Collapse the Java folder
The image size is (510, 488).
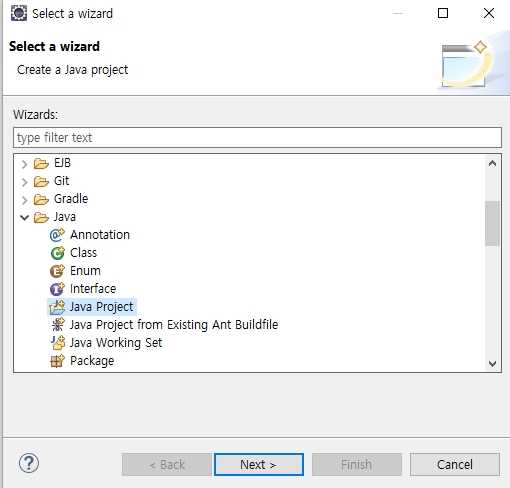click(25, 218)
